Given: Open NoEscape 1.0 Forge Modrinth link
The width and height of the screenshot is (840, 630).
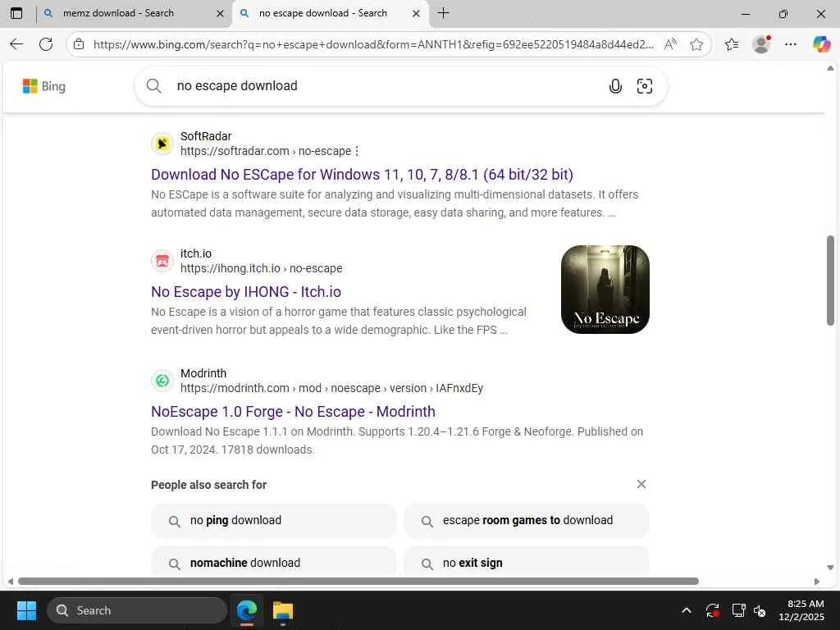Looking at the screenshot, I should [293, 412].
